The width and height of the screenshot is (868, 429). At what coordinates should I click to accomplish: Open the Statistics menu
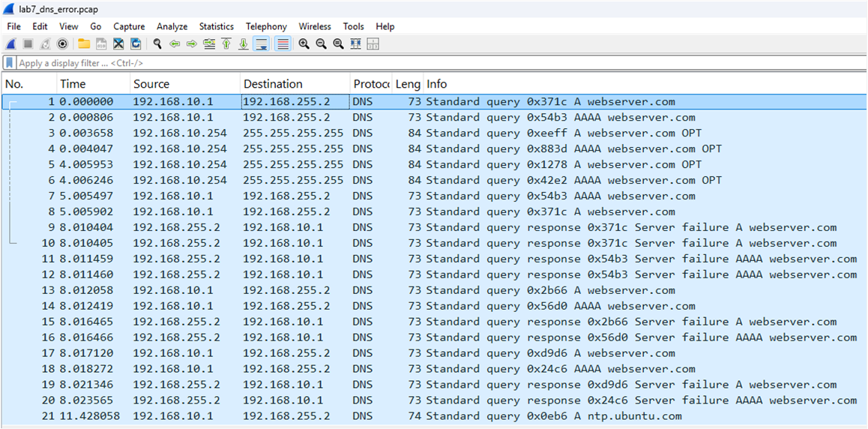(x=216, y=26)
